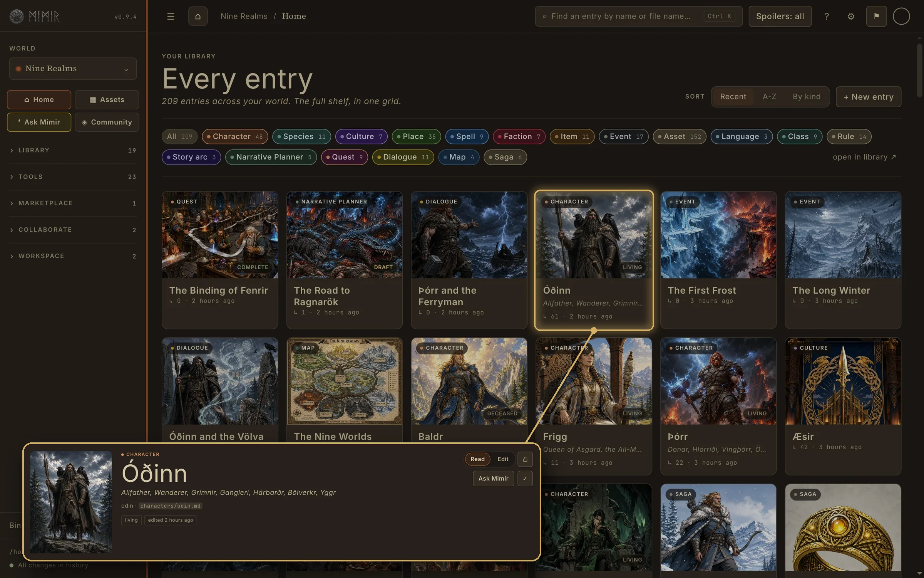
Task: Click the vertical scrollbar thumb
Action: pos(919,71)
